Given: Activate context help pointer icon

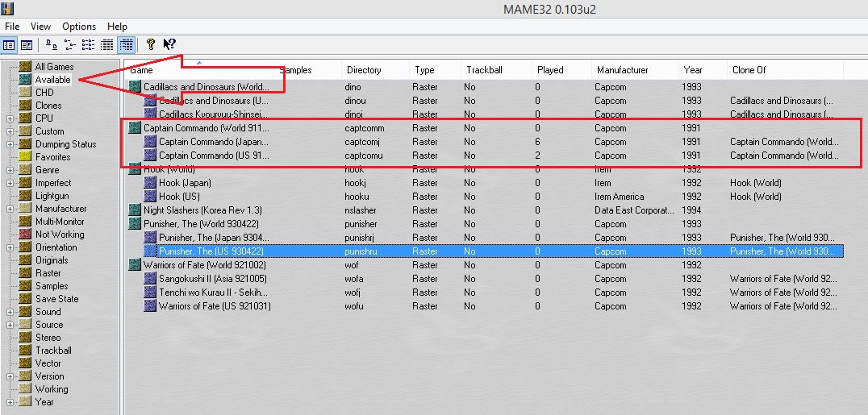Looking at the screenshot, I should (x=169, y=45).
